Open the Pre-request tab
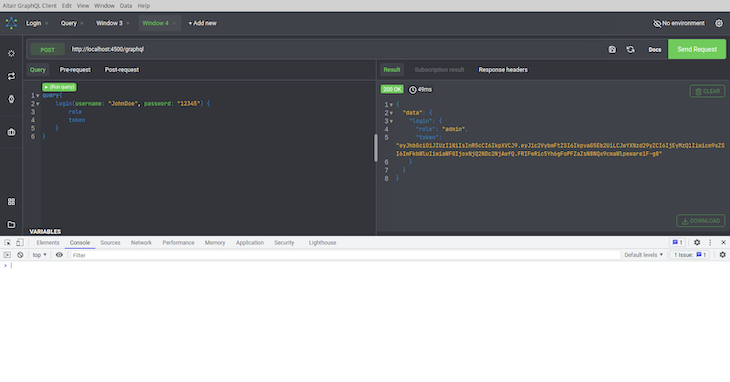The height and width of the screenshot is (382, 730). click(75, 70)
